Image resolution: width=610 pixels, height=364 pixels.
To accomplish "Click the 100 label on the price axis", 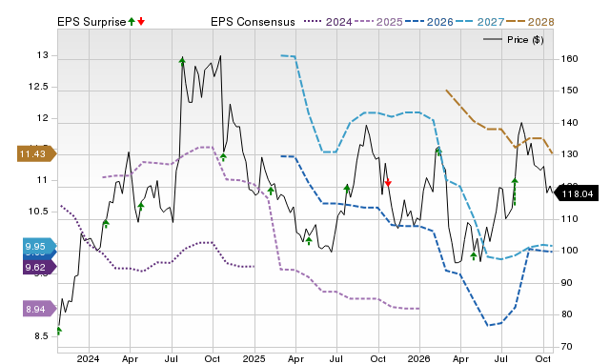I will click(x=569, y=250).
